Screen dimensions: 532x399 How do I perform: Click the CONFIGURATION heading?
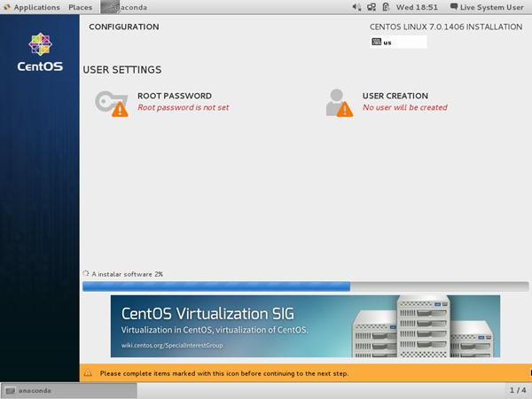[x=124, y=27]
